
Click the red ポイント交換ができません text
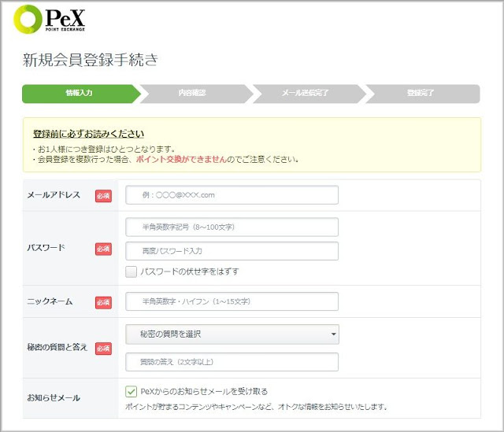181,159
